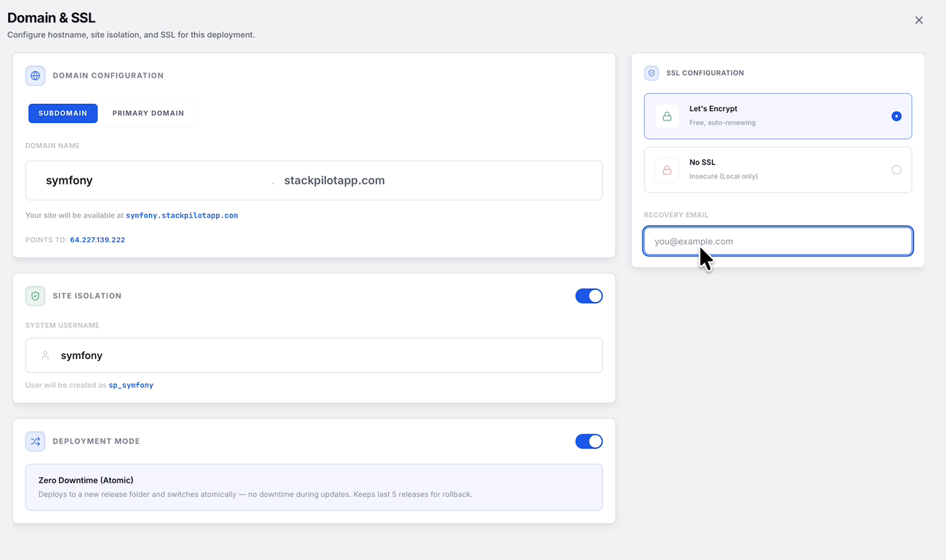The width and height of the screenshot is (946, 560).
Task: Select the No SSL radio button
Action: click(x=896, y=170)
